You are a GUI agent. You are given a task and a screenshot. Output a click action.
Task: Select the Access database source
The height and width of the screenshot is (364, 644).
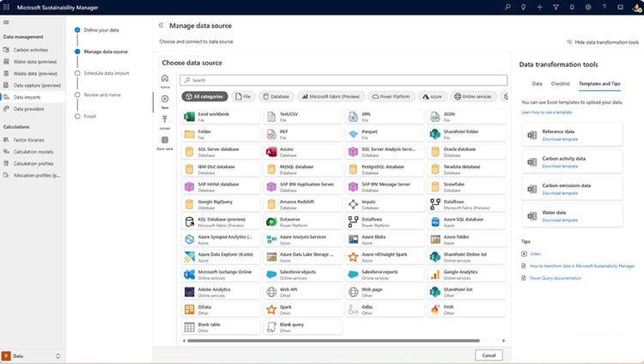(x=303, y=152)
